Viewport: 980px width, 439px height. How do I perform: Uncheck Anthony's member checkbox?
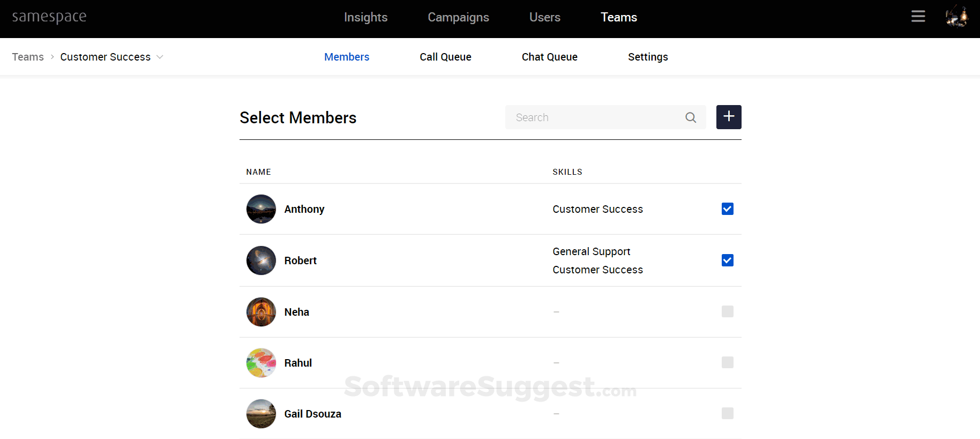(727, 209)
